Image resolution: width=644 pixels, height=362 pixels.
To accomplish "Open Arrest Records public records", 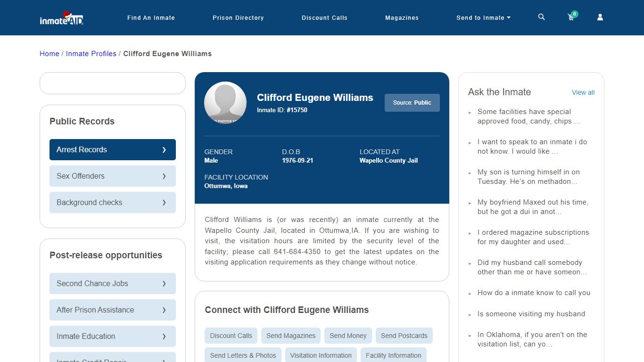I will [x=113, y=149].
